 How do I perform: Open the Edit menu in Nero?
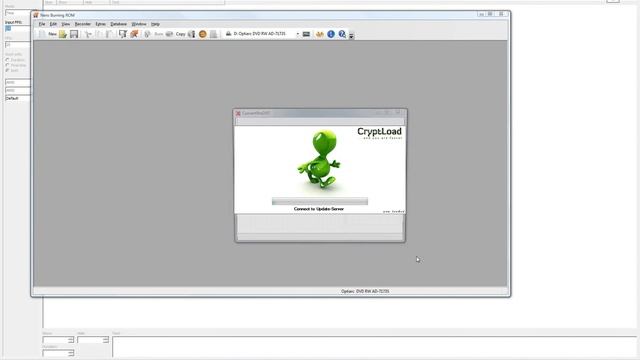[x=53, y=24]
